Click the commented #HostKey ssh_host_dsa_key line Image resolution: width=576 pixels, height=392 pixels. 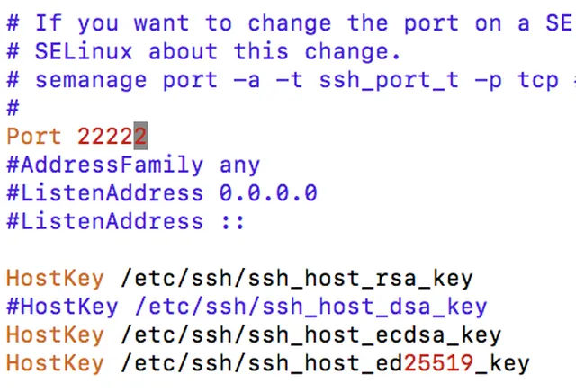coord(247,307)
